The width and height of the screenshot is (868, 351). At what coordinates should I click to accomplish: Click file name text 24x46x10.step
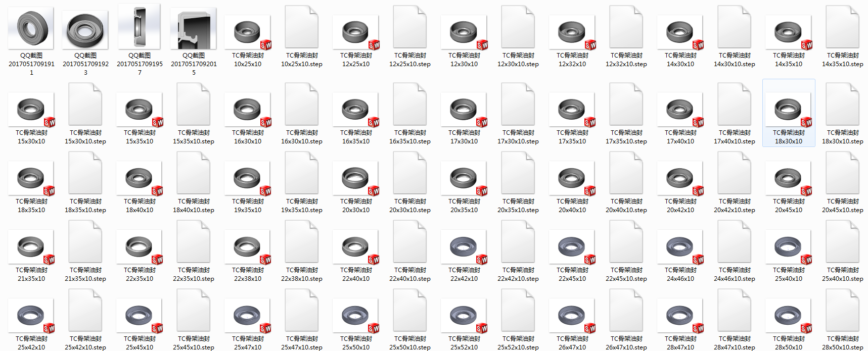pos(735,279)
